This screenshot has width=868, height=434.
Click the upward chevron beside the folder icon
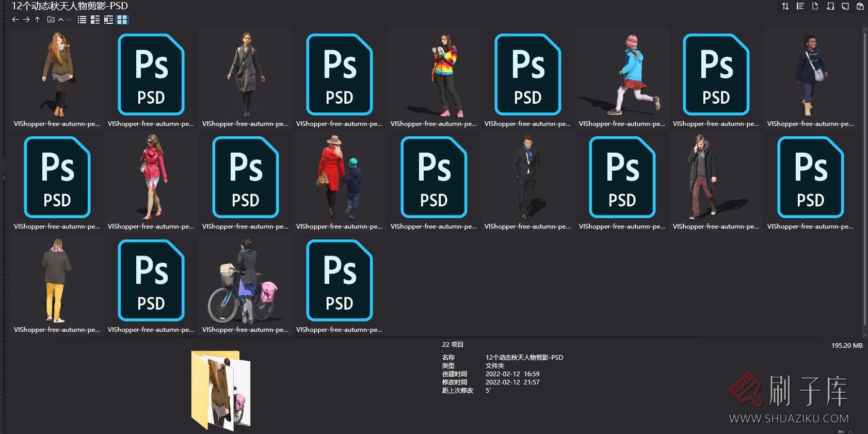pyautogui.click(x=61, y=20)
